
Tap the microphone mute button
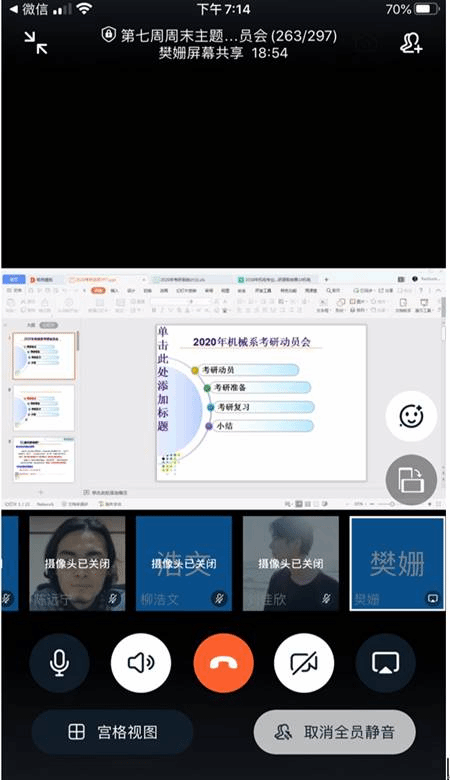click(x=60, y=663)
